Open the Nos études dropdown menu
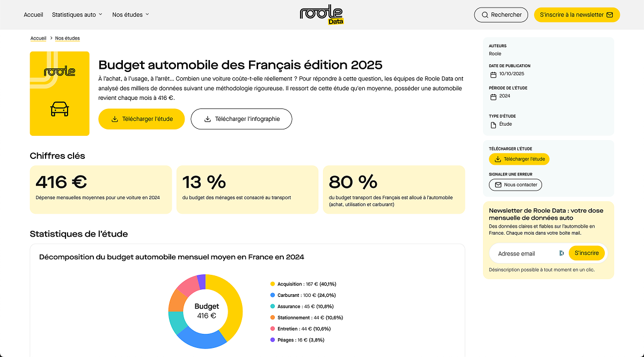Viewport: 644px width, 357px height. 130,15
